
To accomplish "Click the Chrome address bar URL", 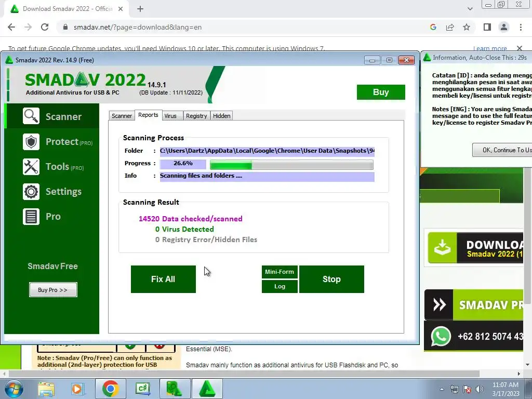I will click(x=137, y=27).
